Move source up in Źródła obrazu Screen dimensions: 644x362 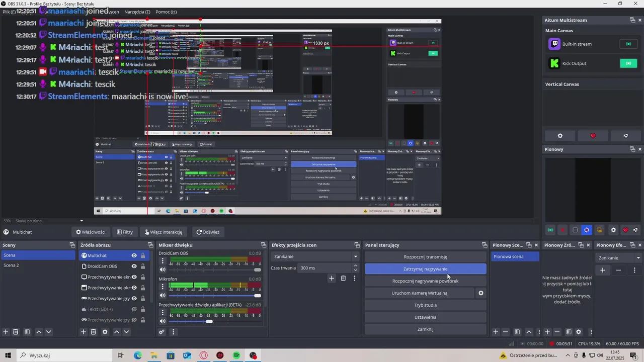117,332
